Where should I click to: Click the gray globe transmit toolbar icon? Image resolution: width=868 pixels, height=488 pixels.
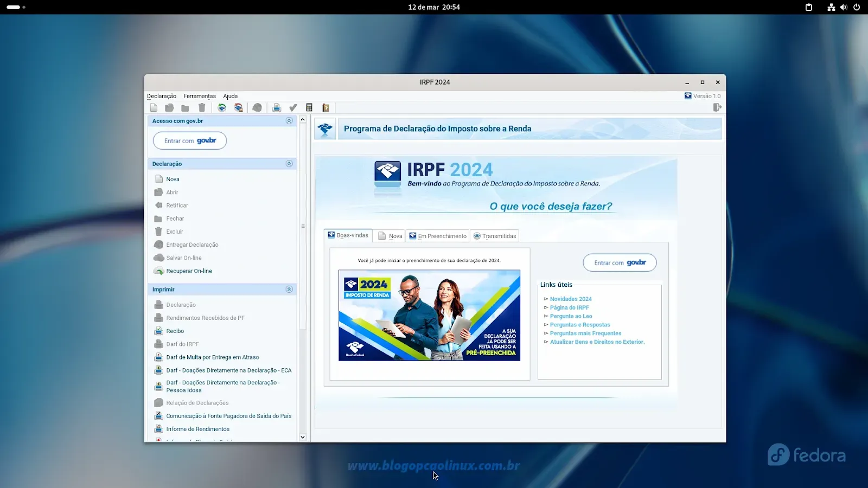point(257,108)
